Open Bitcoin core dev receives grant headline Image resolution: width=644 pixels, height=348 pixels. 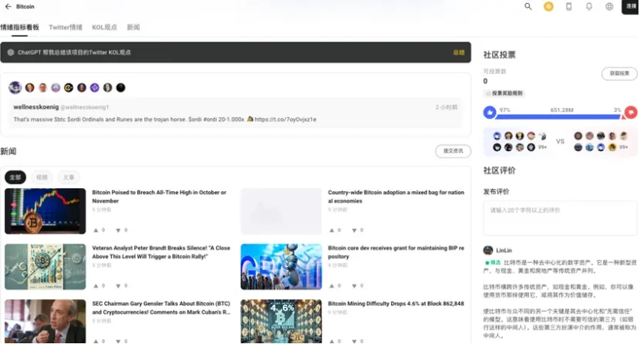tap(396, 252)
